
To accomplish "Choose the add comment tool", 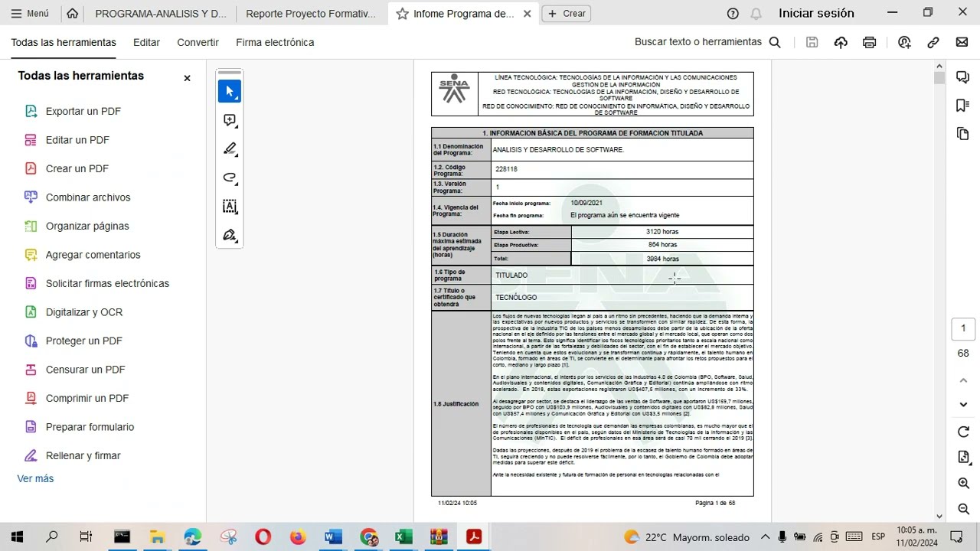I will point(230,120).
